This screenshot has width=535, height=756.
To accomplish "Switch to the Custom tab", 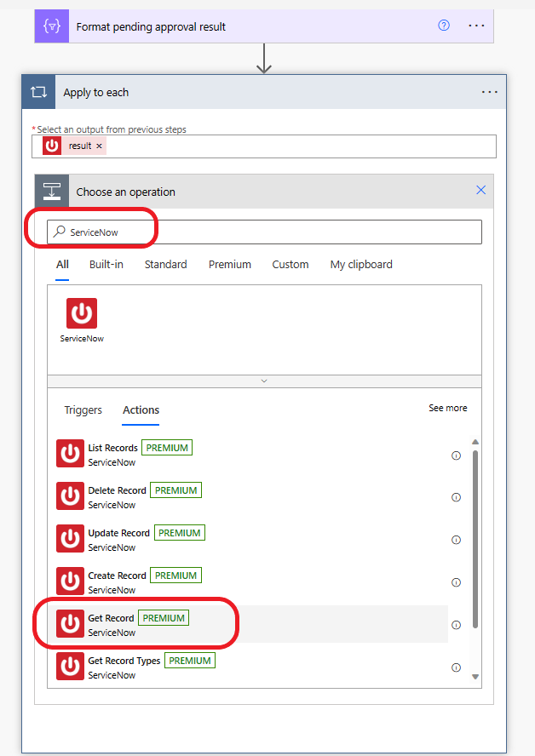I will tap(290, 264).
